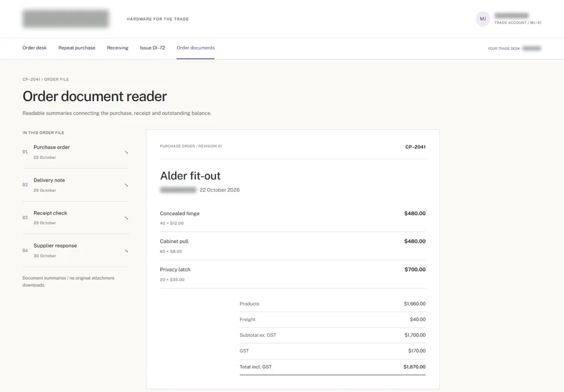
Task: Open the Purchase order document
Action: (x=76, y=152)
